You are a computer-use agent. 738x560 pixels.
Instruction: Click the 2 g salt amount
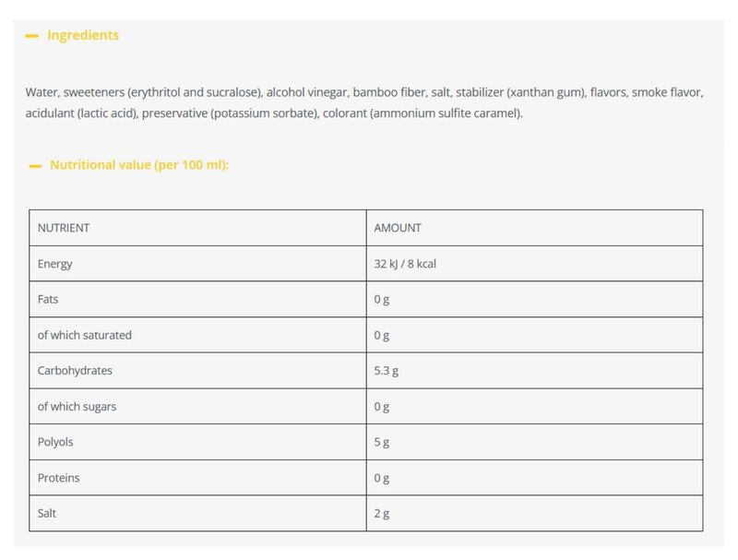[382, 513]
